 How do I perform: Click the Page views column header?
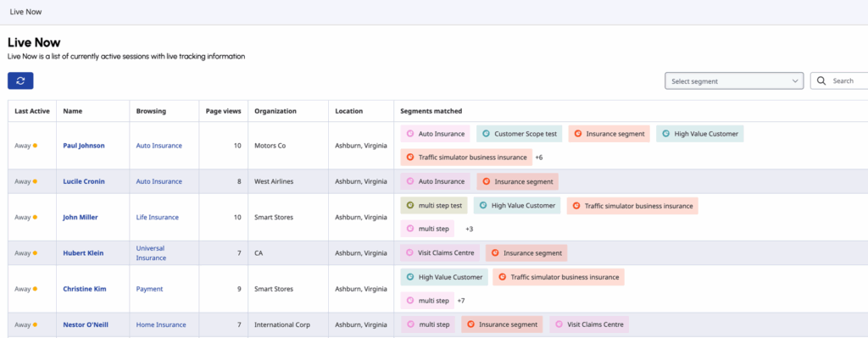click(223, 111)
